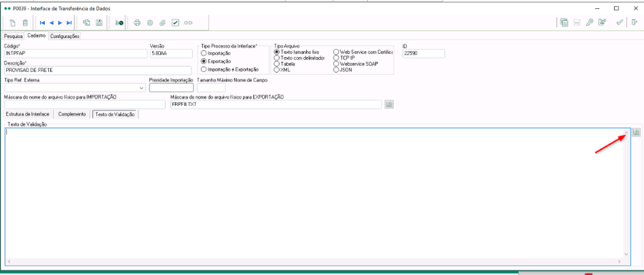Click button beside Texto de Validação area

tap(636, 132)
